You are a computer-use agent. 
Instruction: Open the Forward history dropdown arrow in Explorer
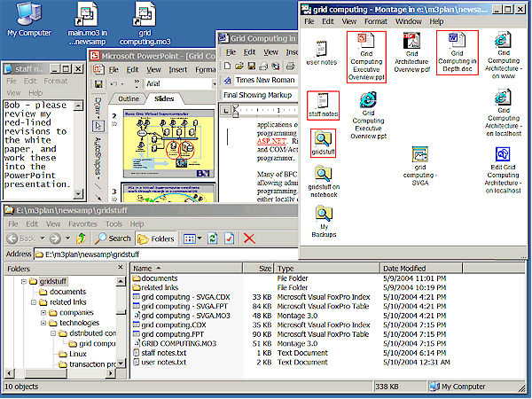coord(67,239)
